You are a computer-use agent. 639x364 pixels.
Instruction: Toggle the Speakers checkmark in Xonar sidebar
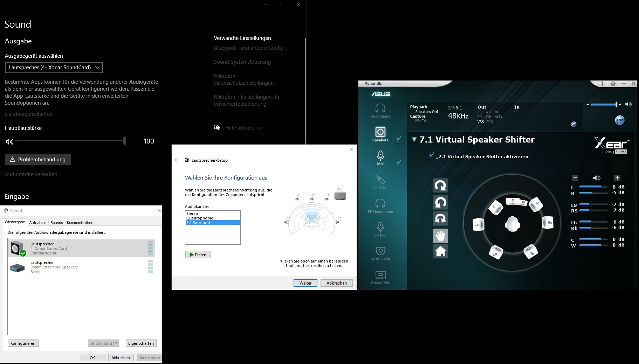(x=399, y=139)
